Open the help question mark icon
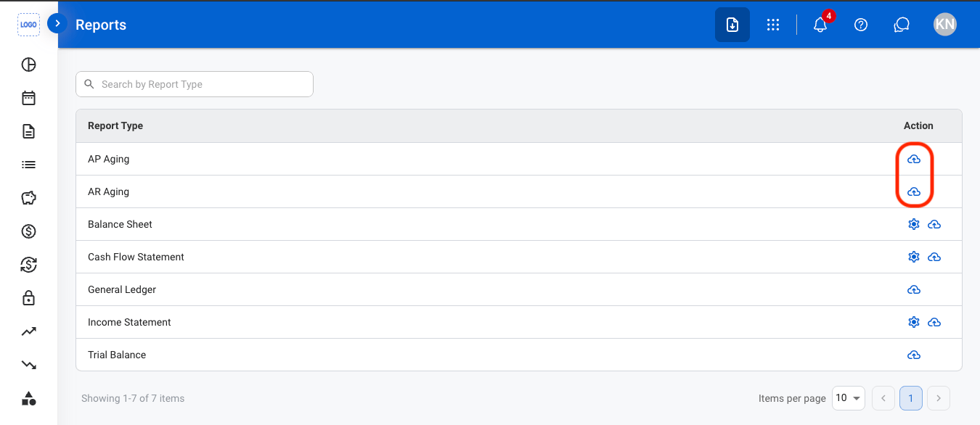Image resolution: width=980 pixels, height=425 pixels. 861,25
